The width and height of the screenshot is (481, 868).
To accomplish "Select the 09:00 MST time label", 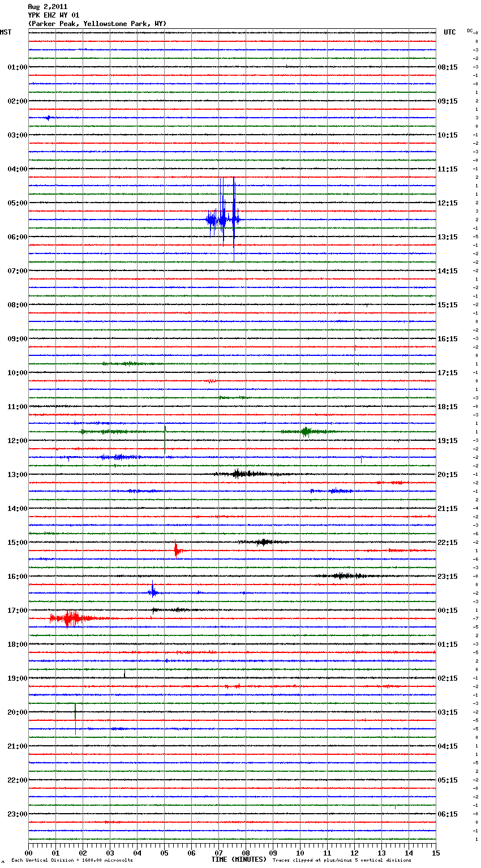I will pyautogui.click(x=17, y=339).
